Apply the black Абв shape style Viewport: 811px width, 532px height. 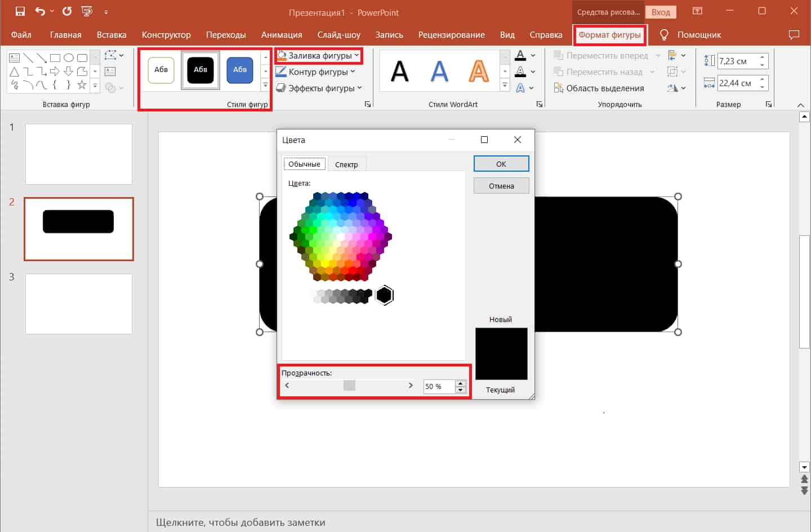[200, 70]
